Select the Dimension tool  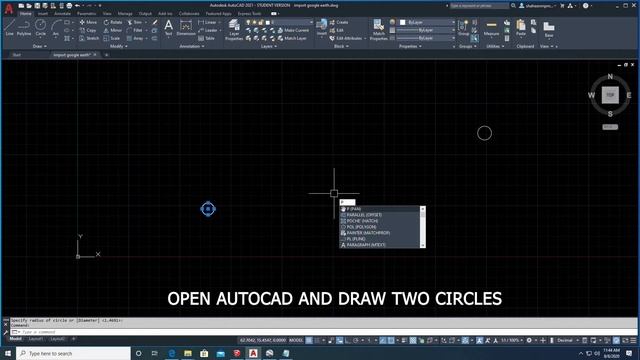pos(186,28)
